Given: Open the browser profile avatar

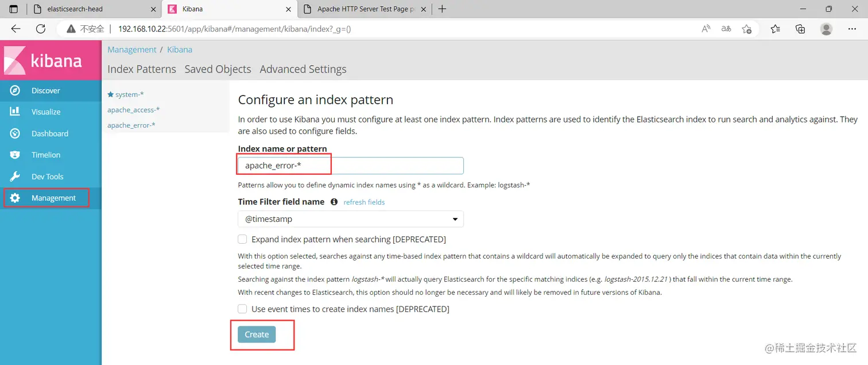Looking at the screenshot, I should point(826,29).
